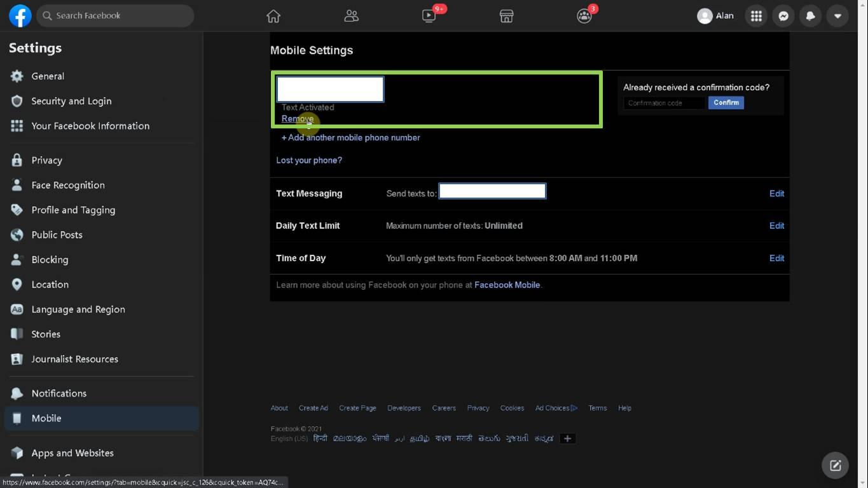Open Blocking settings
The width and height of the screenshot is (868, 488).
click(x=102, y=259)
